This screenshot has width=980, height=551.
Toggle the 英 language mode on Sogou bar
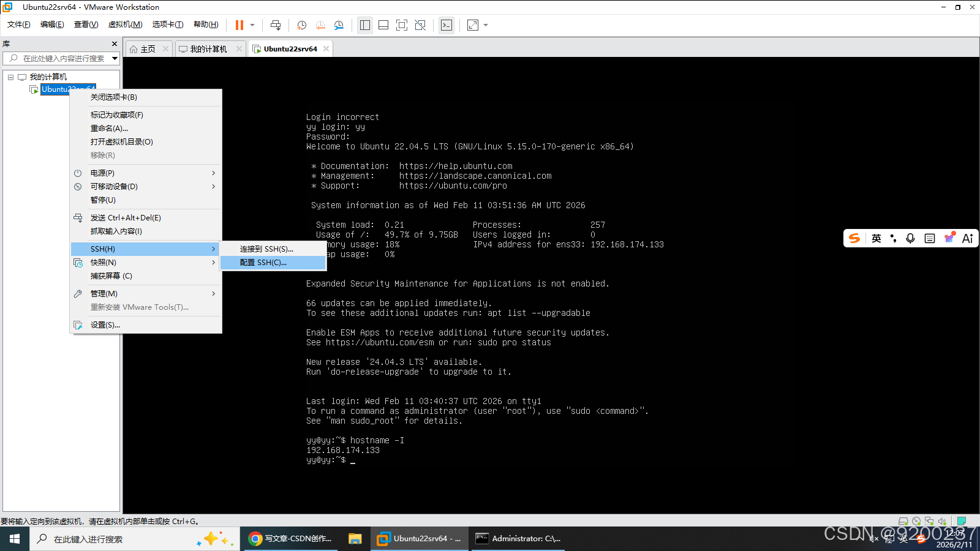click(876, 238)
